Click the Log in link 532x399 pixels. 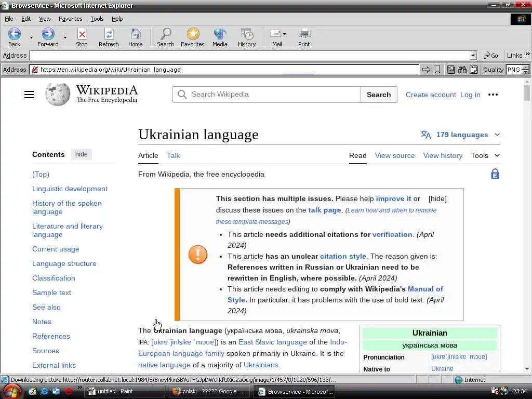tap(470, 95)
